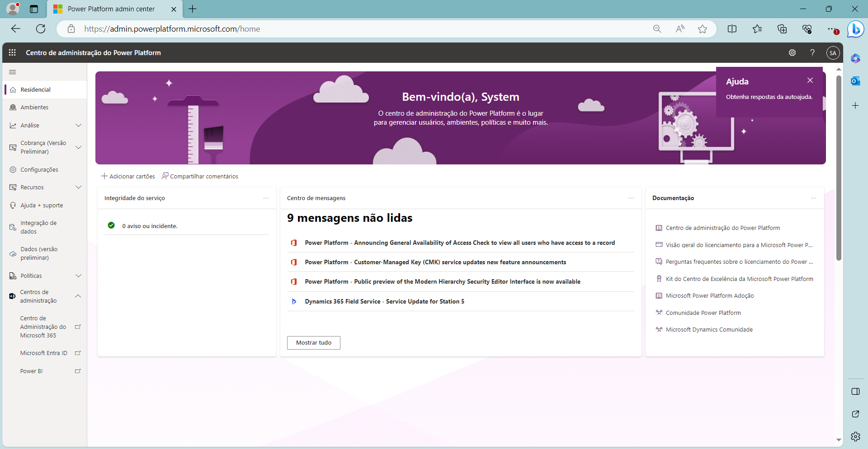
Task: Open the SA account avatar
Action: pyautogui.click(x=833, y=53)
